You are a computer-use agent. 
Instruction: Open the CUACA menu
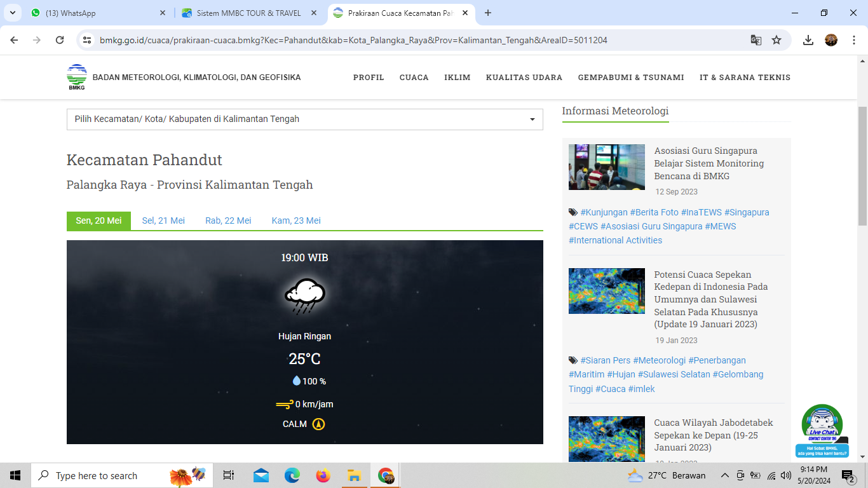tap(414, 78)
